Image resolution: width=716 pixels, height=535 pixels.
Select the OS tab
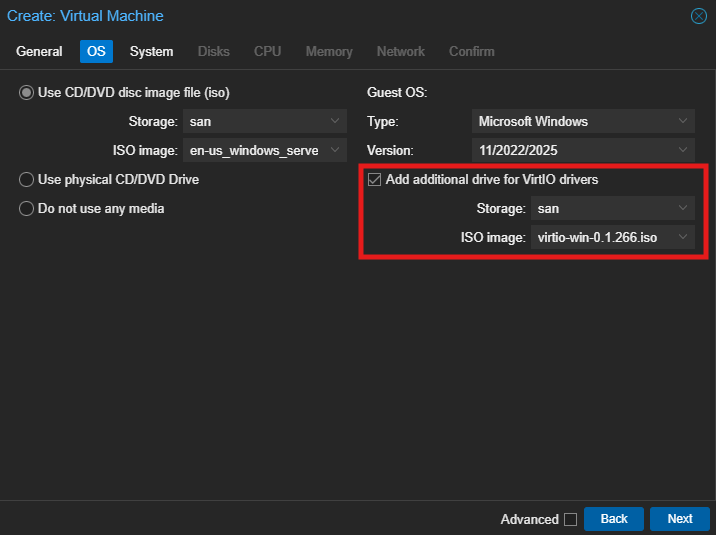click(x=96, y=52)
